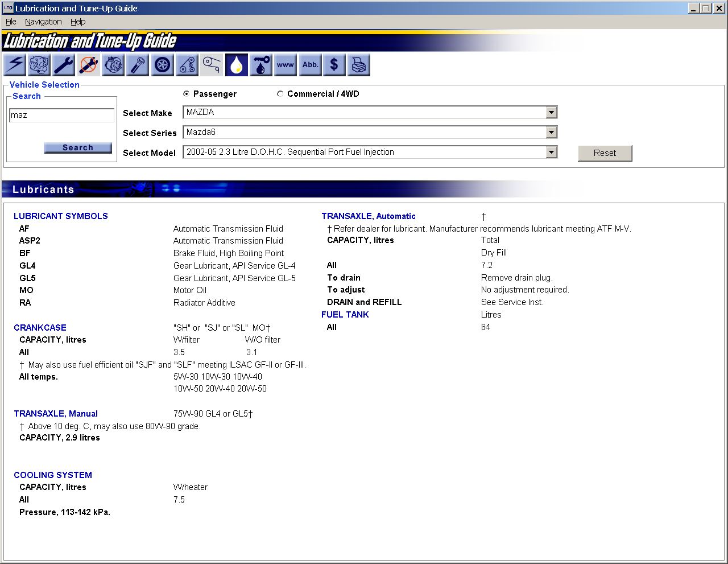This screenshot has height=564, width=728.
Task: Click the belt and pulleys toolbar icon
Action: 187,65
